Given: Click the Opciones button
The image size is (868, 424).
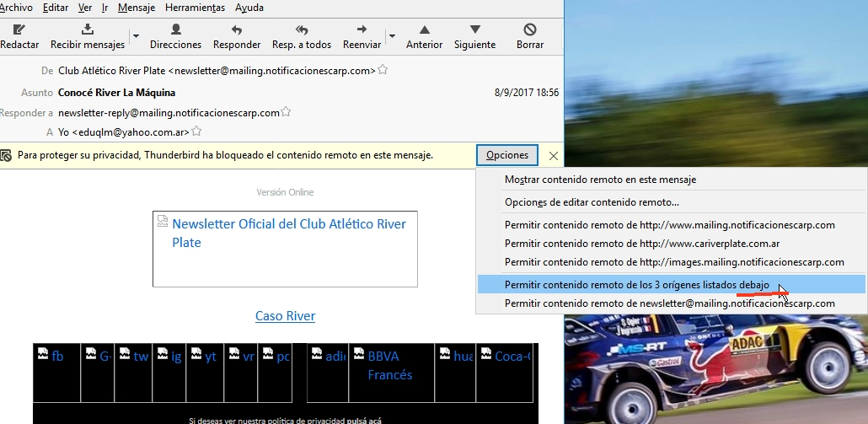Looking at the screenshot, I should (x=507, y=156).
